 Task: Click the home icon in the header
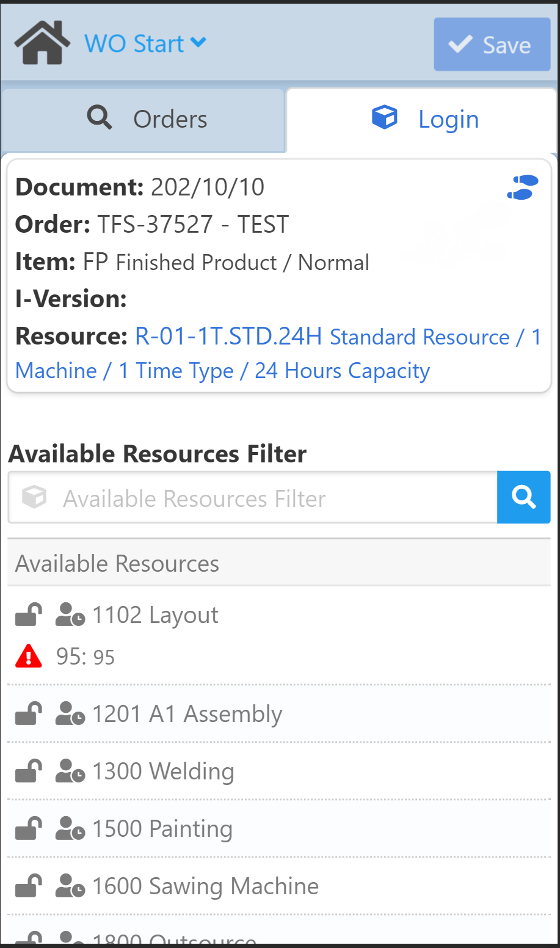click(x=40, y=42)
